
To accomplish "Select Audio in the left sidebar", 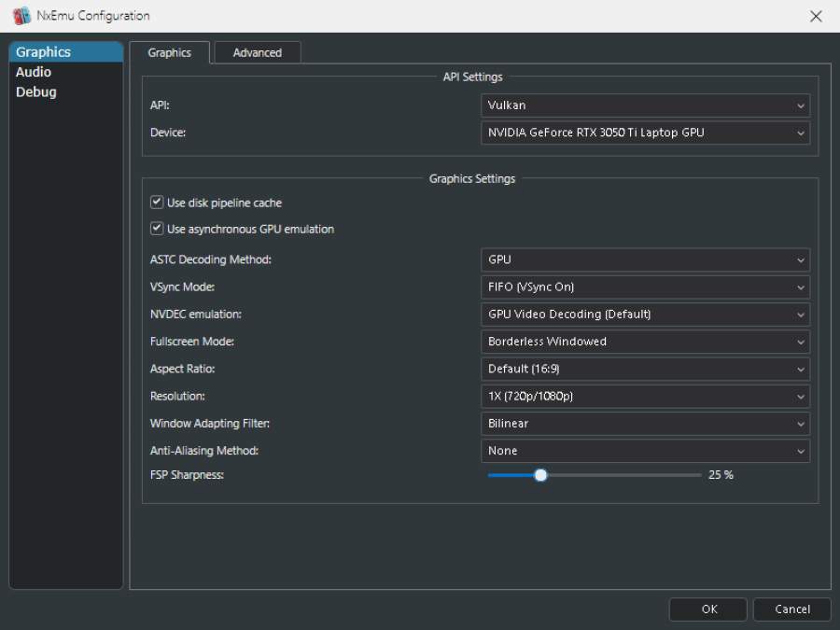I will pos(66,72).
